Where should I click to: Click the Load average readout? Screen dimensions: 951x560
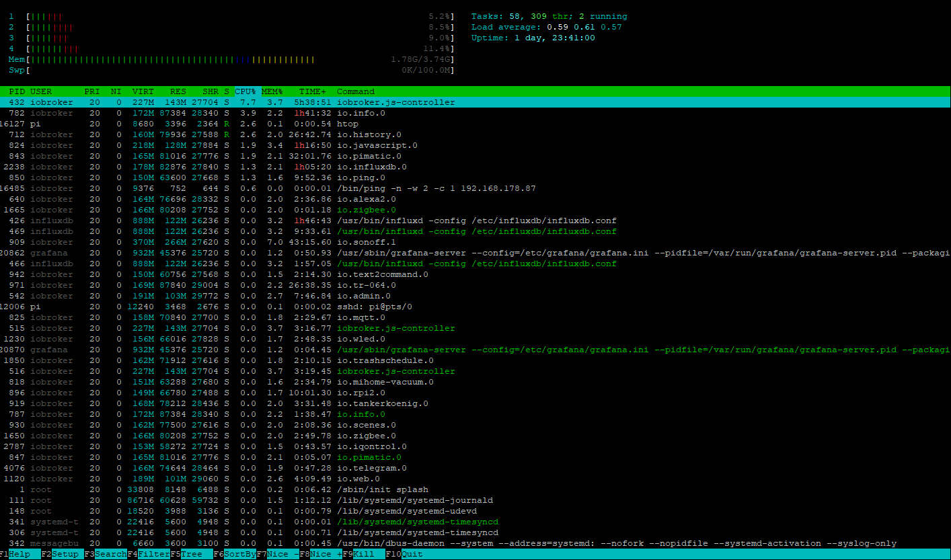tap(547, 27)
